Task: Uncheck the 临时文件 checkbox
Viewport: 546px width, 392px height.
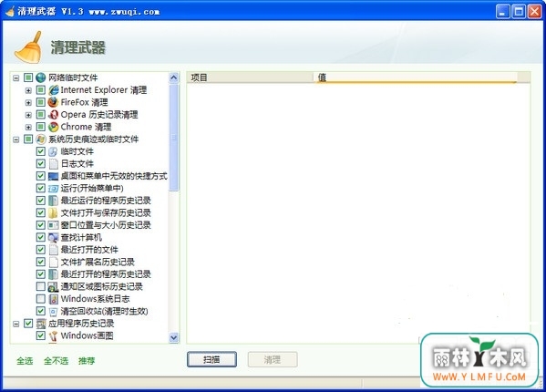Action: (41, 151)
